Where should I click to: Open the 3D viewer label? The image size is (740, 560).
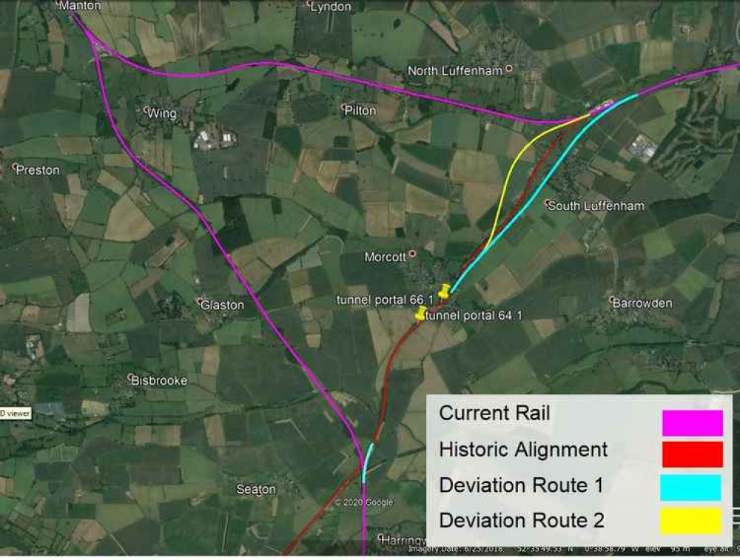(x=15, y=414)
